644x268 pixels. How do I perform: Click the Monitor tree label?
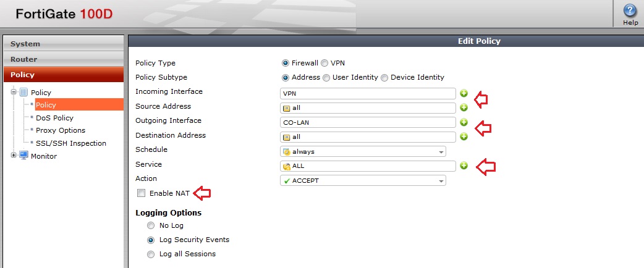click(x=44, y=156)
